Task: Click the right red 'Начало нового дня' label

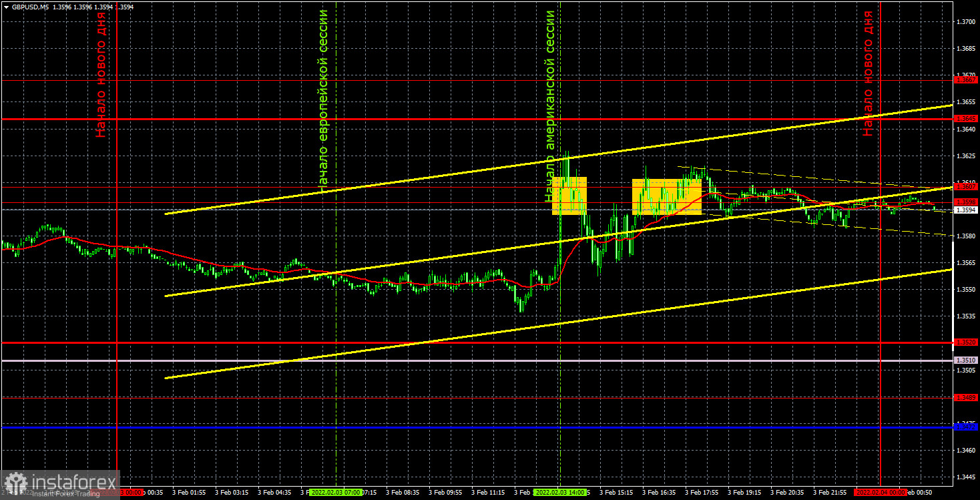Action: [x=868, y=73]
